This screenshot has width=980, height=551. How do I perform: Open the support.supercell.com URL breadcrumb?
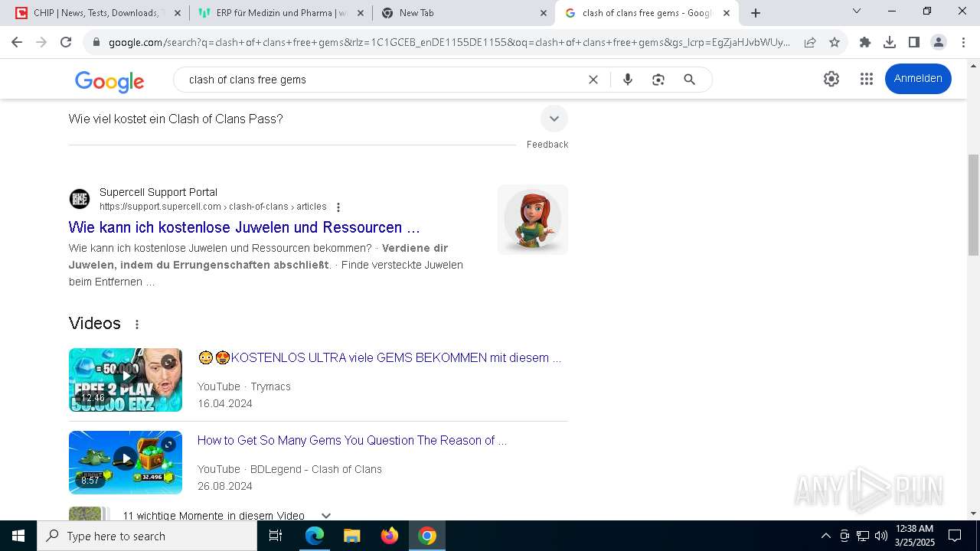click(x=213, y=207)
